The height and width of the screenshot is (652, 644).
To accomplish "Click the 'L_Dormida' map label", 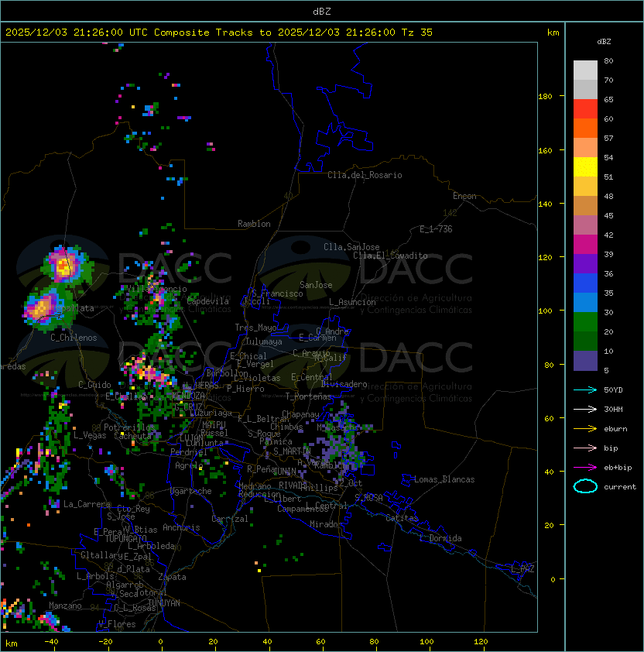I will coord(440,538).
